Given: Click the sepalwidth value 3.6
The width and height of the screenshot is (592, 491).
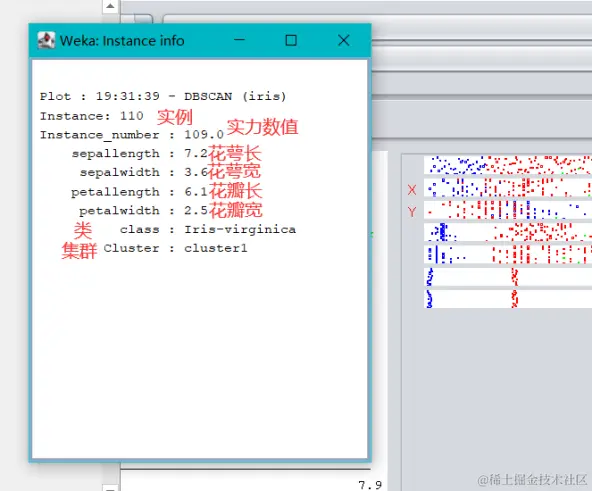Looking at the screenshot, I should coord(196,173).
